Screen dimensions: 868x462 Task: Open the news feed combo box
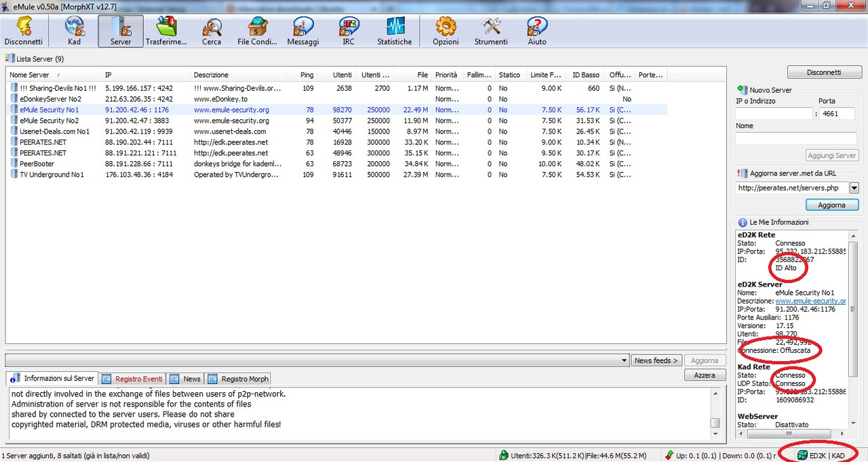[x=316, y=360]
